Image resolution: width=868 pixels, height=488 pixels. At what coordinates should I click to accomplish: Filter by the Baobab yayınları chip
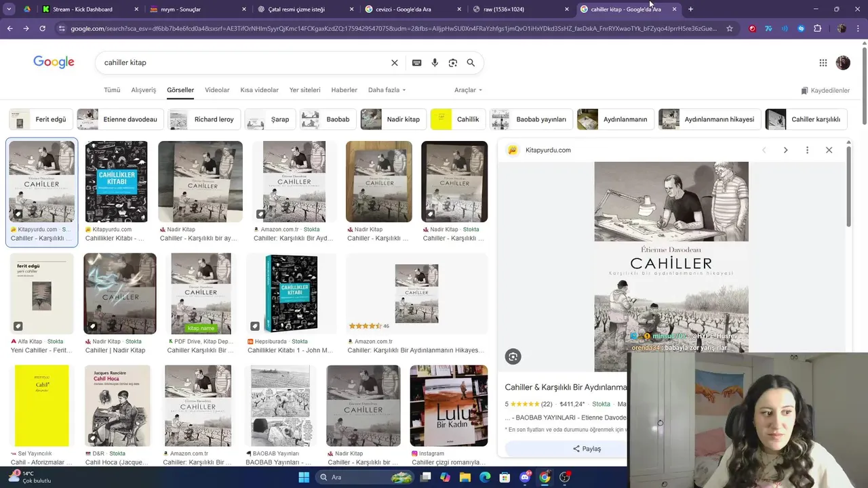[x=531, y=119]
